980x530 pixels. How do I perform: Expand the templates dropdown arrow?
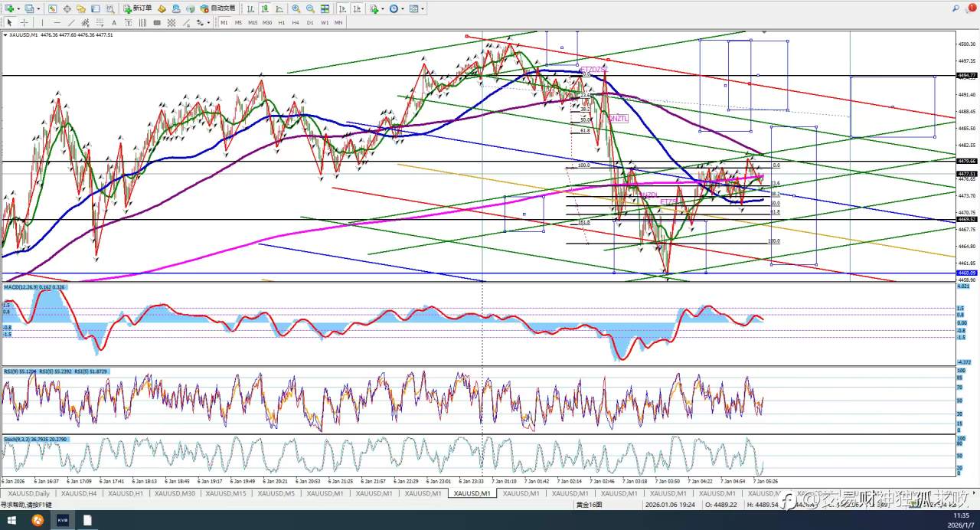pos(422,8)
